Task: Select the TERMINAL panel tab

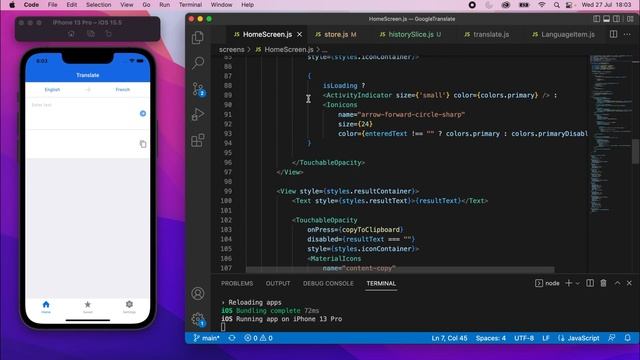Action: (381, 283)
